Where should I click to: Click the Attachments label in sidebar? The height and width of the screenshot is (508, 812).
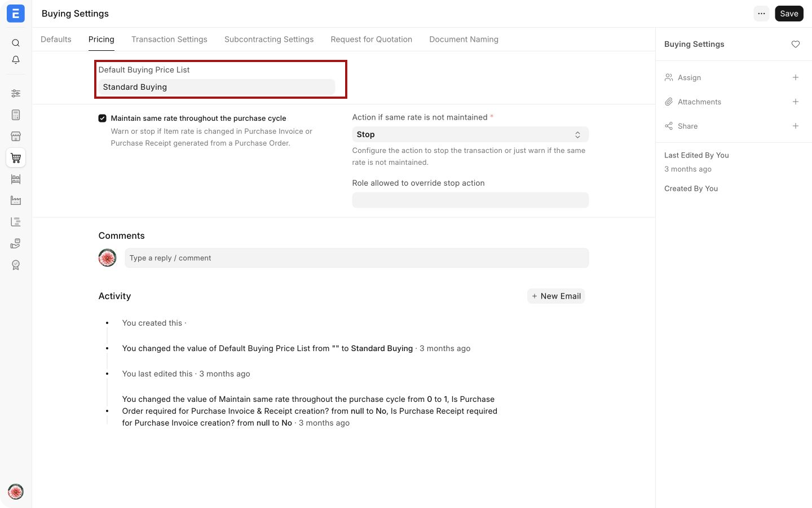click(x=699, y=102)
